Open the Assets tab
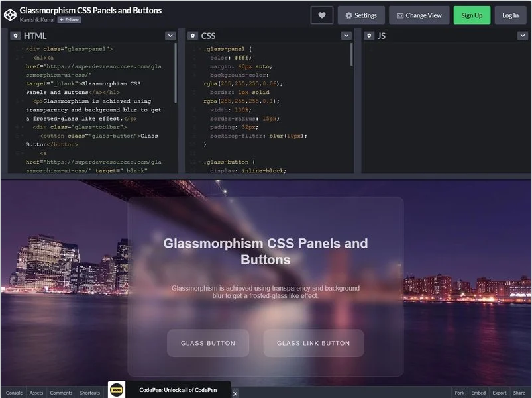The height and width of the screenshot is (398, 532). point(36,393)
